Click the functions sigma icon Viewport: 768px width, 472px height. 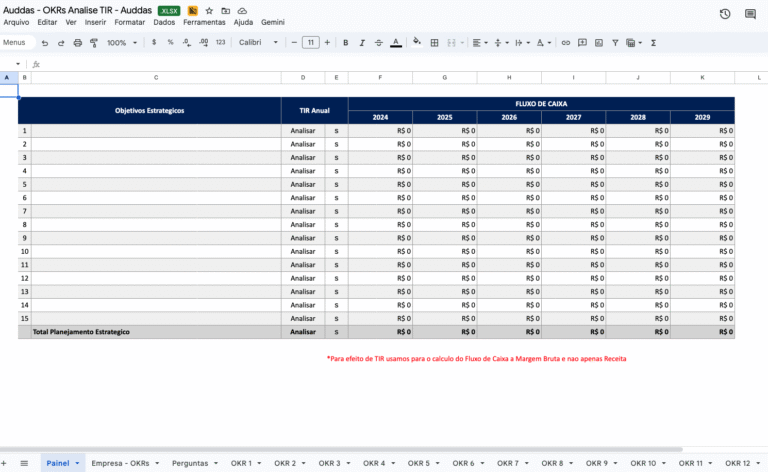click(653, 43)
